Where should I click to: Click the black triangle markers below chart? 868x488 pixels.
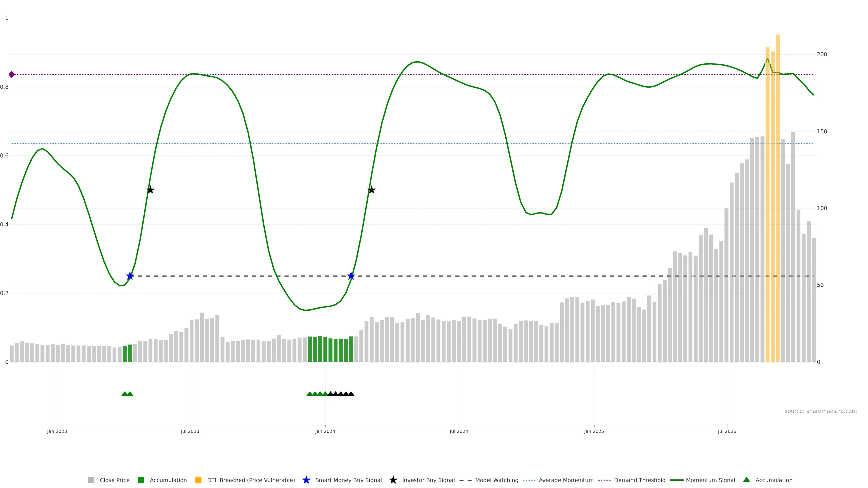[x=341, y=394]
